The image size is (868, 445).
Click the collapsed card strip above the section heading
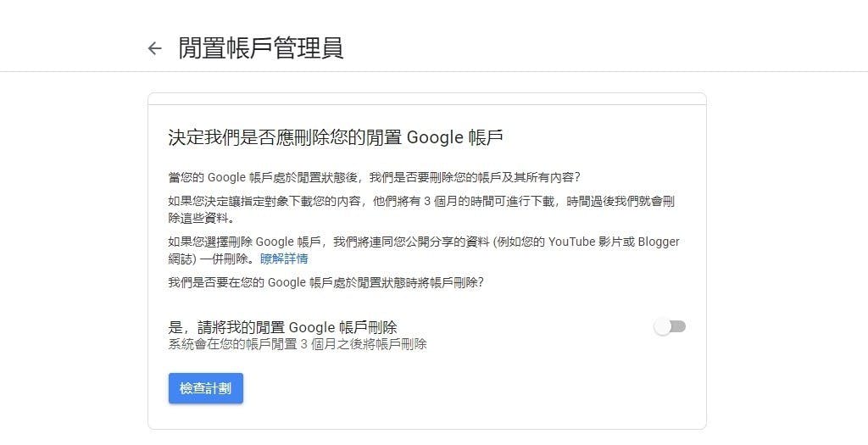[426, 98]
